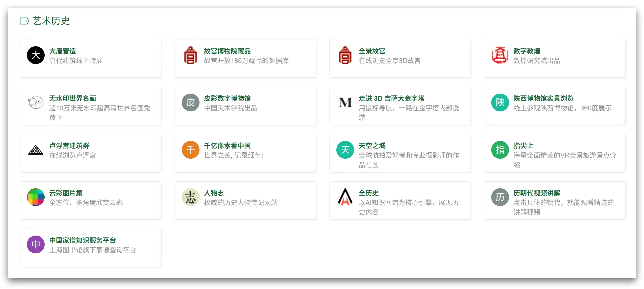Open 中国家谱知识服务平台 title
This screenshot has width=644, height=289.
[83, 240]
